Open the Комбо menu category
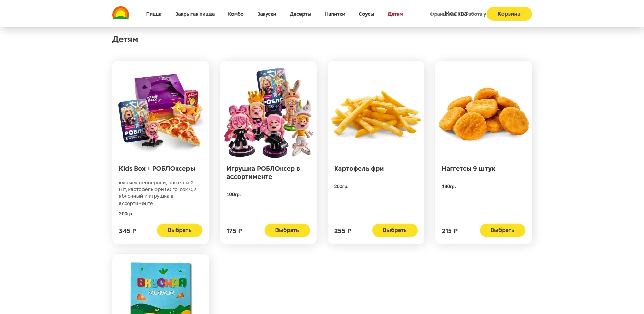Screen dimensions: 644x314 click(x=236, y=14)
